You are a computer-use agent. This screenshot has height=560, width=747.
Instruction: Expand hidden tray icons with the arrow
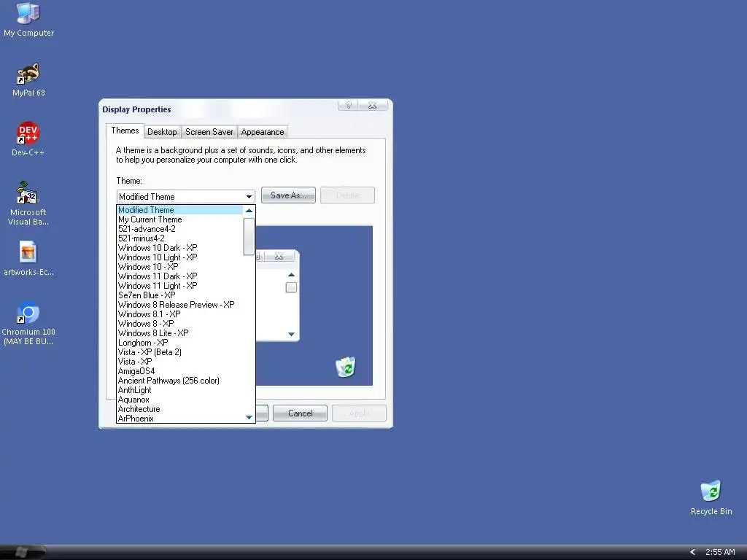[x=693, y=552]
